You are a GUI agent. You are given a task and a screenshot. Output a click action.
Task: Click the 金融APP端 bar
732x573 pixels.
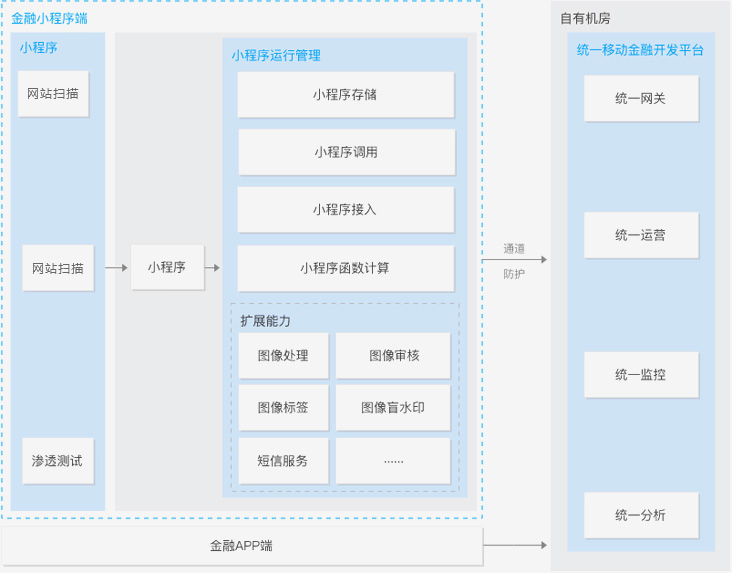[x=242, y=546]
